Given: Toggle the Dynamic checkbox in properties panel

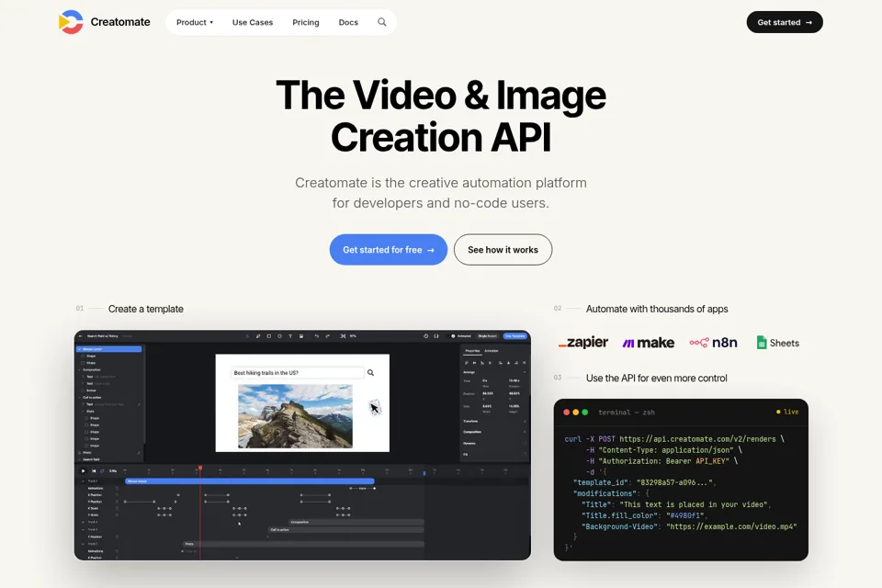Looking at the screenshot, I should pyautogui.click(x=525, y=443).
